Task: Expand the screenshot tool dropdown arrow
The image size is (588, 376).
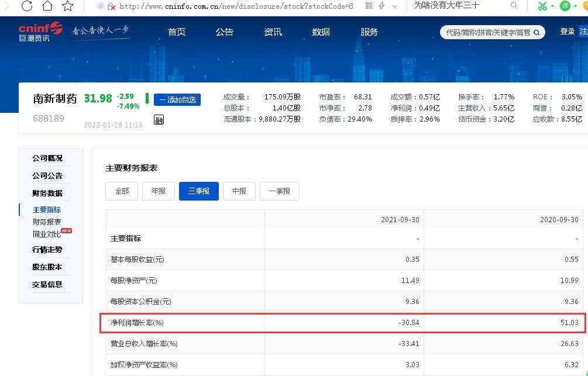Action: click(553, 6)
